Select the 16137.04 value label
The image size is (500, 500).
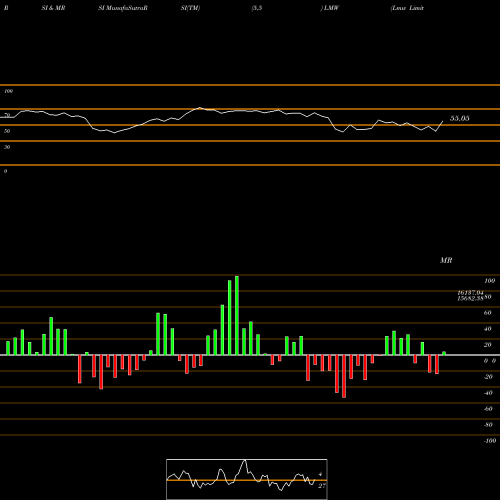tap(470, 293)
